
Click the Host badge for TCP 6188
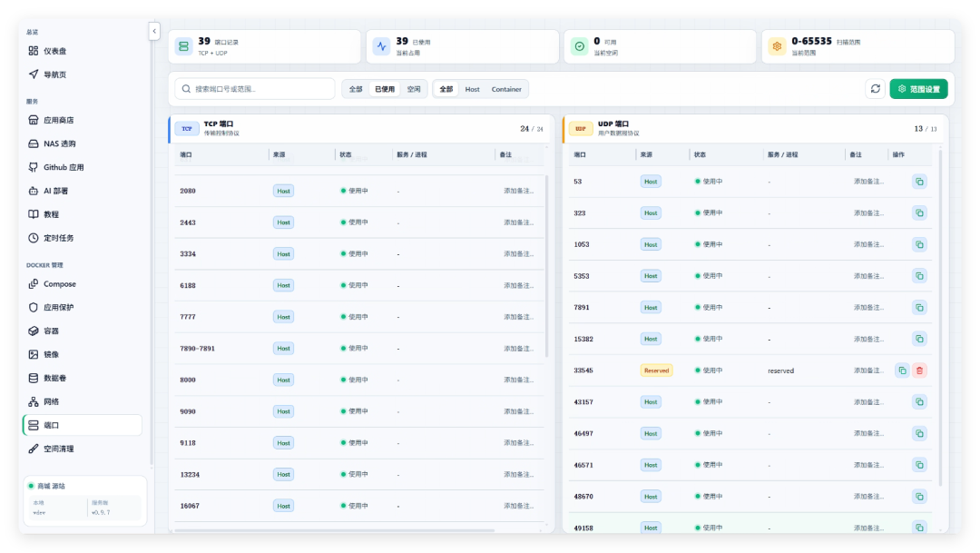pyautogui.click(x=283, y=285)
